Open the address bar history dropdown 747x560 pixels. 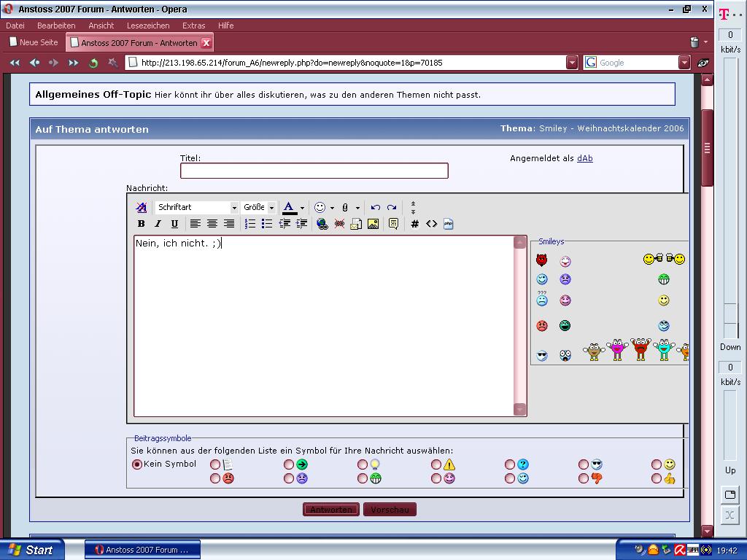pos(572,63)
